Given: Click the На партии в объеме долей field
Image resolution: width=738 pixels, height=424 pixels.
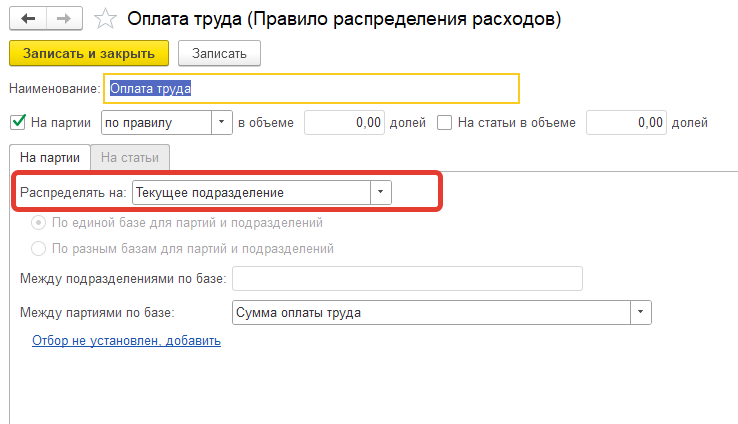Looking at the screenshot, I should click(x=345, y=123).
